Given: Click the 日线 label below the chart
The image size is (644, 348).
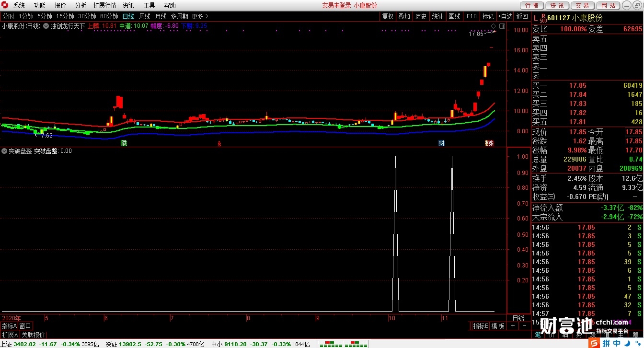Looking at the screenshot, I should (518, 318).
